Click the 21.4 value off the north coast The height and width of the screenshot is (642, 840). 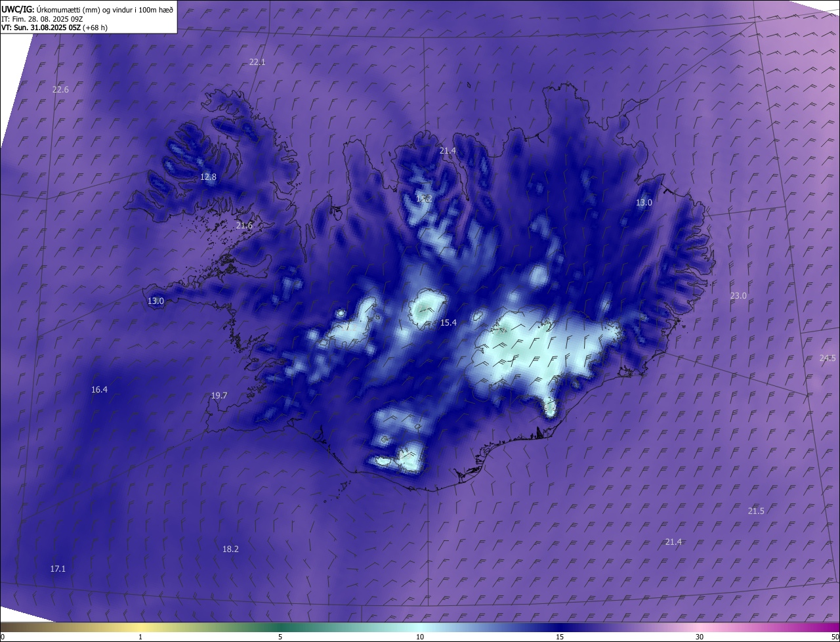448,150
